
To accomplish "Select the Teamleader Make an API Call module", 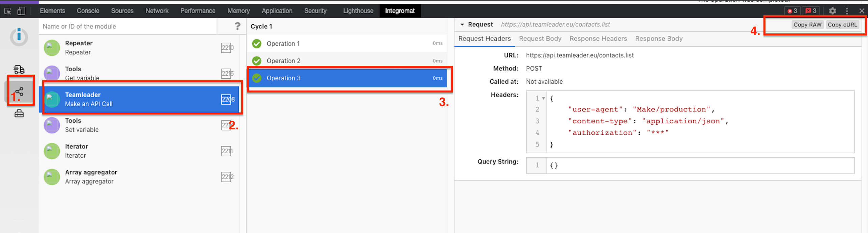I will point(139,99).
